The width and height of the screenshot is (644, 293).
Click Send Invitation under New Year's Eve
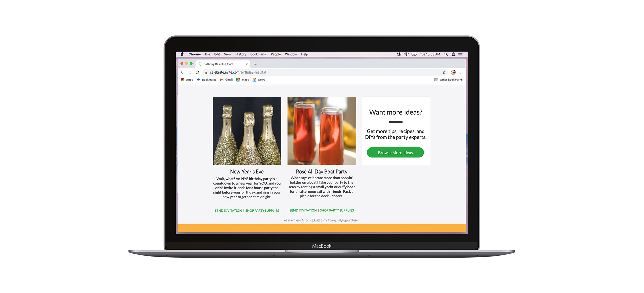tap(228, 211)
